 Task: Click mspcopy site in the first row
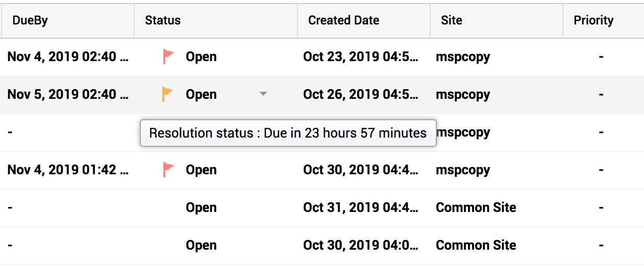[463, 57]
